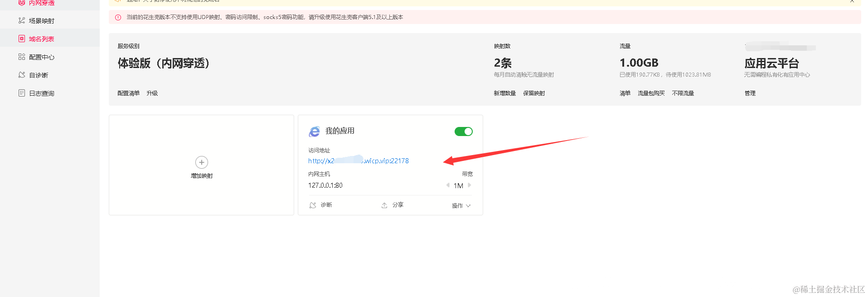Click the 分享 upload icon
Image resolution: width=868 pixels, height=297 pixels.
point(384,205)
